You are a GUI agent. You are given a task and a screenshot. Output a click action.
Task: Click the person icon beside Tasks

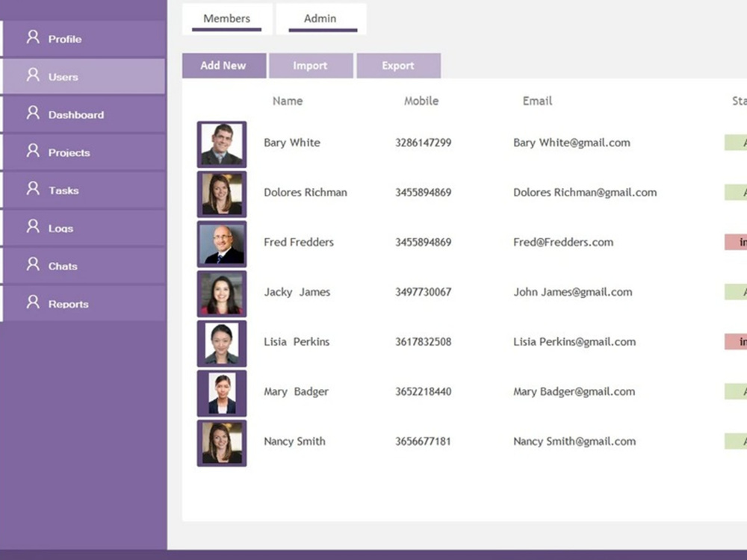pyautogui.click(x=33, y=188)
